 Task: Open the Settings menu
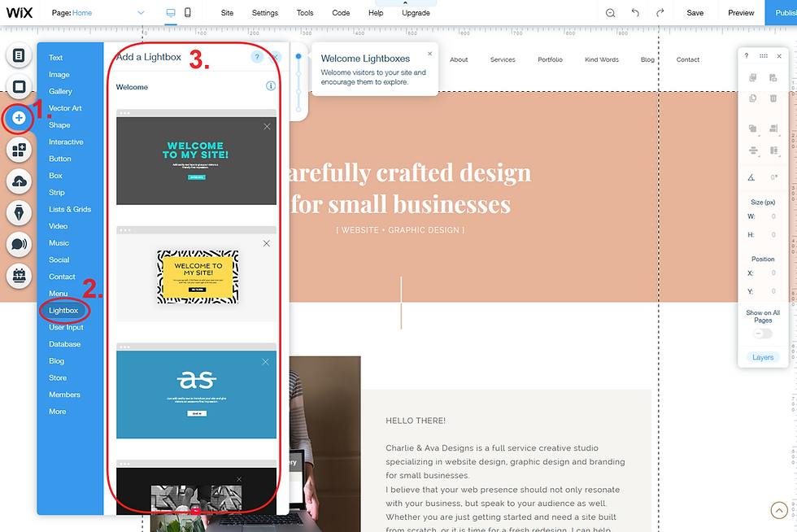[x=265, y=13]
